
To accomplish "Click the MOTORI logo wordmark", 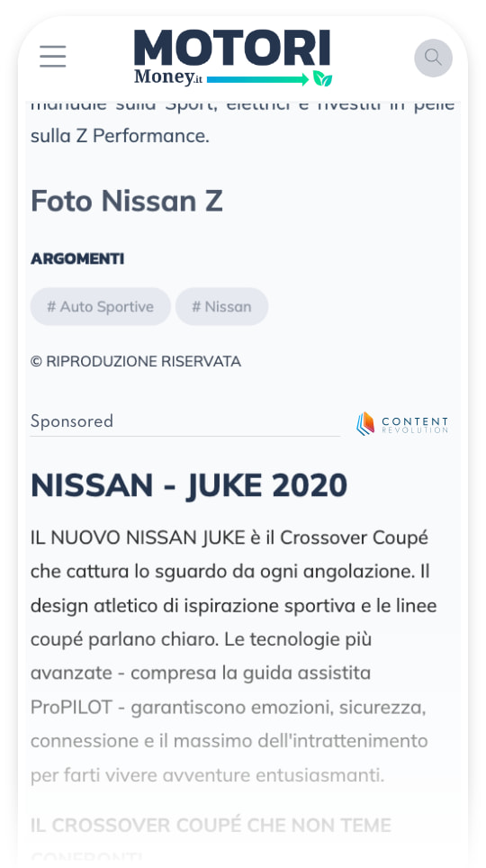I will point(232,48).
